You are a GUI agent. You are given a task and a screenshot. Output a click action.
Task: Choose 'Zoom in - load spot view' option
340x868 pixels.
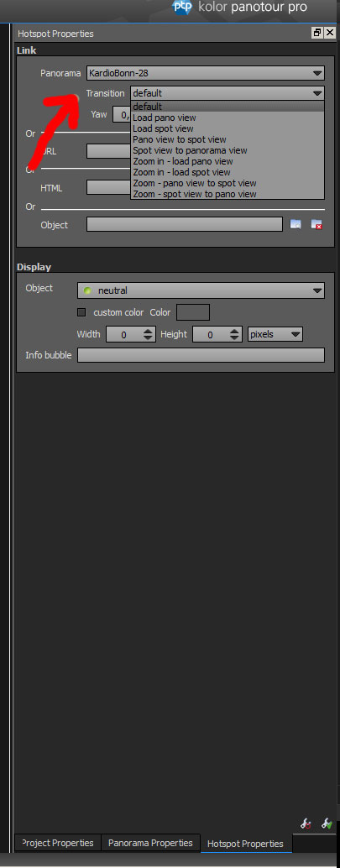click(181, 172)
